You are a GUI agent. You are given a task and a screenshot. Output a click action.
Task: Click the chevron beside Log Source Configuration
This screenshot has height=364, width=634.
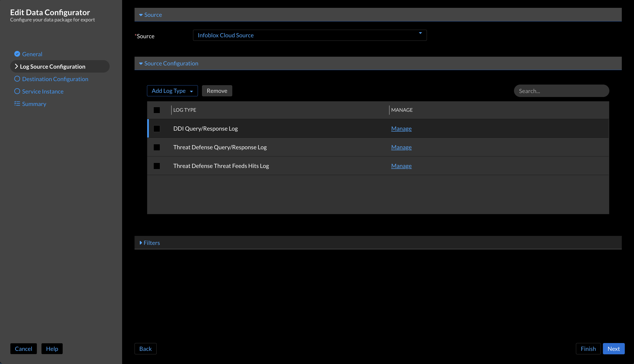tap(16, 66)
